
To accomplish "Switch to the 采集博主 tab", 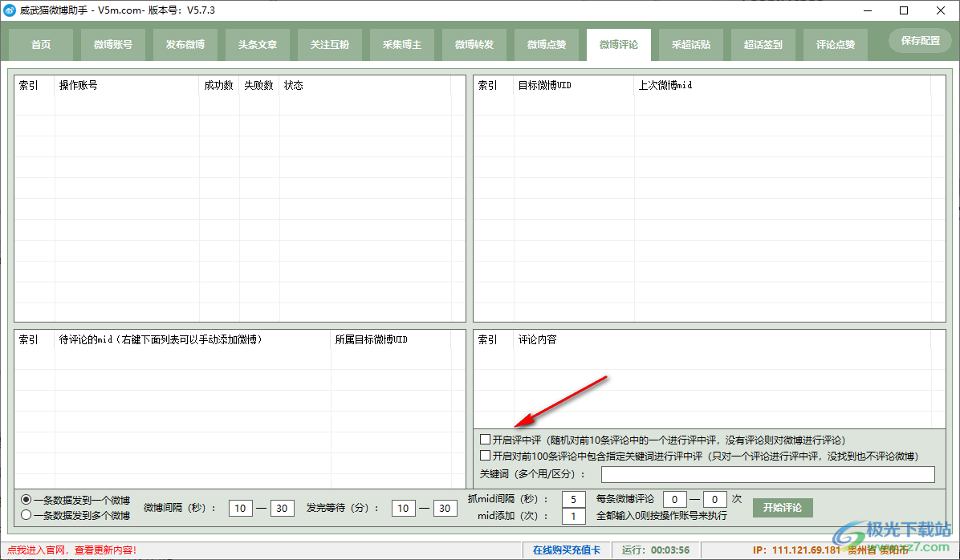I will pos(402,45).
